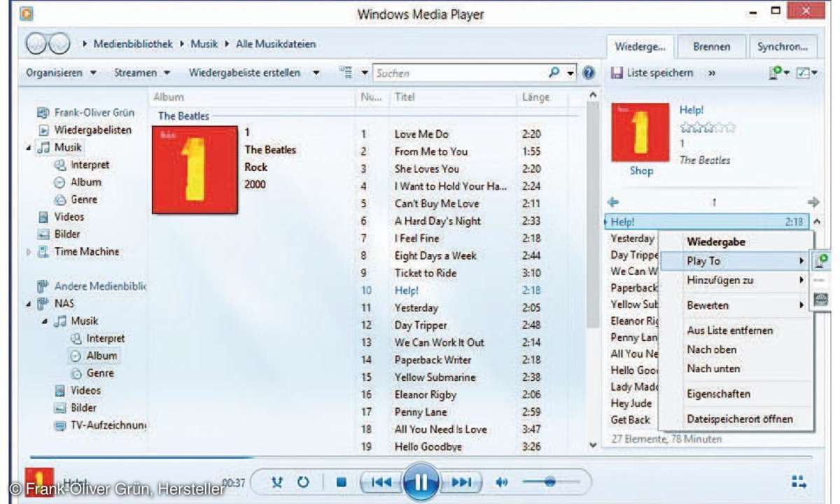Screen dimensions: 840x504
Task: Mute the volume speaker icon
Action: [501, 482]
